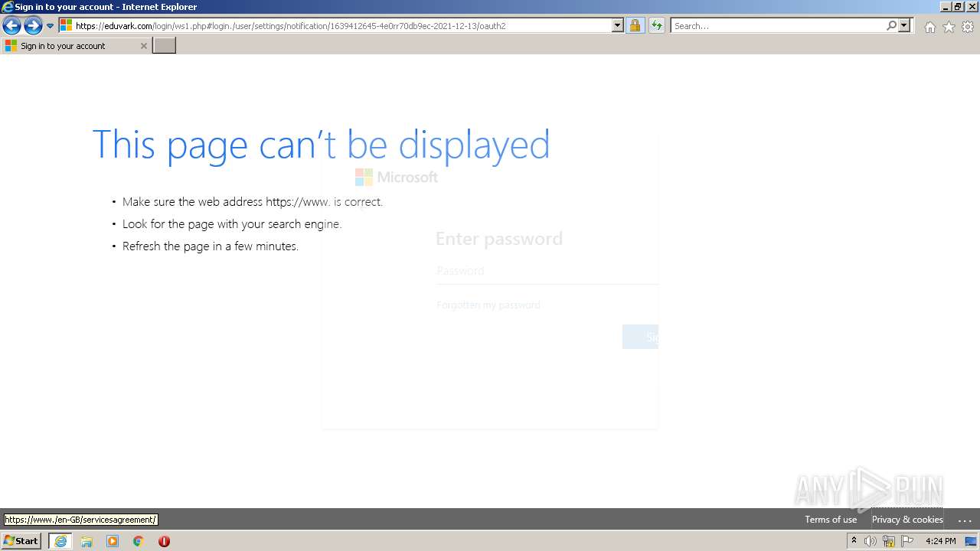Click the volume speaker tray icon

click(x=871, y=541)
